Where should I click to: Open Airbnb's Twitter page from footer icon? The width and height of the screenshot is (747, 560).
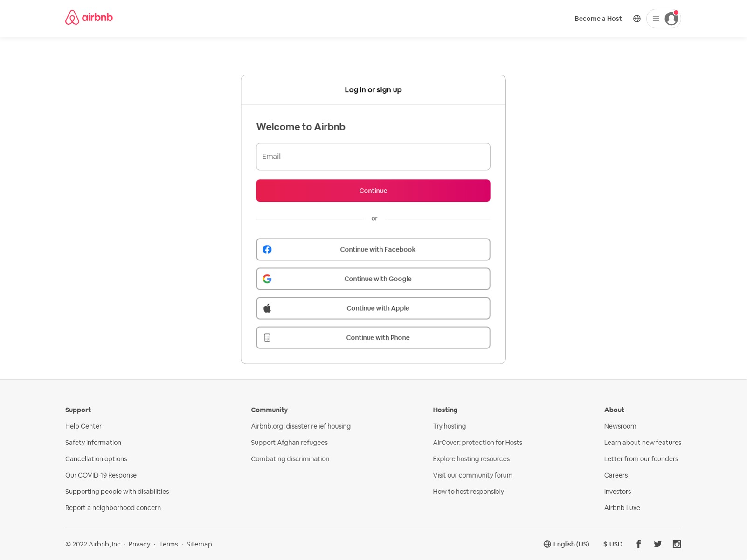click(x=657, y=544)
